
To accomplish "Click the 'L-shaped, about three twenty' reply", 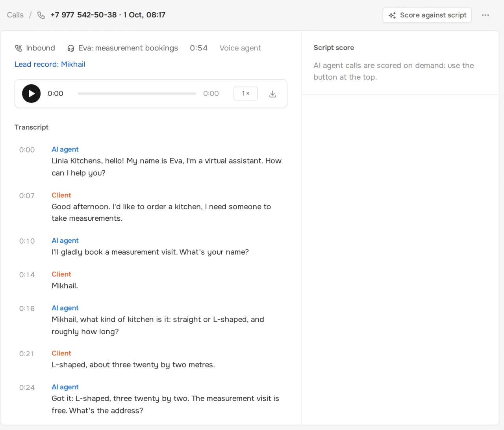I will tap(133, 365).
